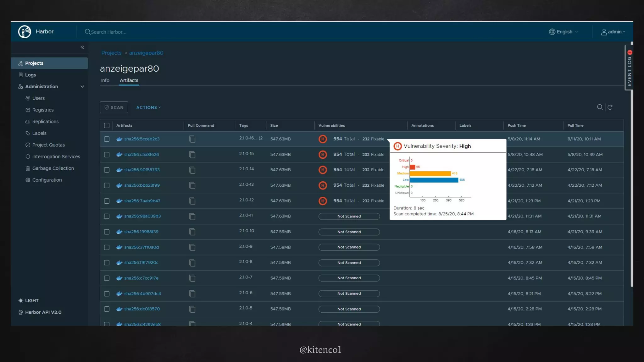Click High severity icon for sha256:c5a8f626
The width and height of the screenshot is (644, 362).
[x=323, y=155]
